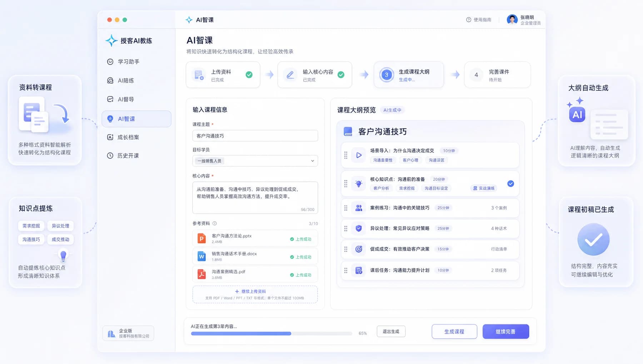Open the 学习助手 sidebar item

[123, 62]
